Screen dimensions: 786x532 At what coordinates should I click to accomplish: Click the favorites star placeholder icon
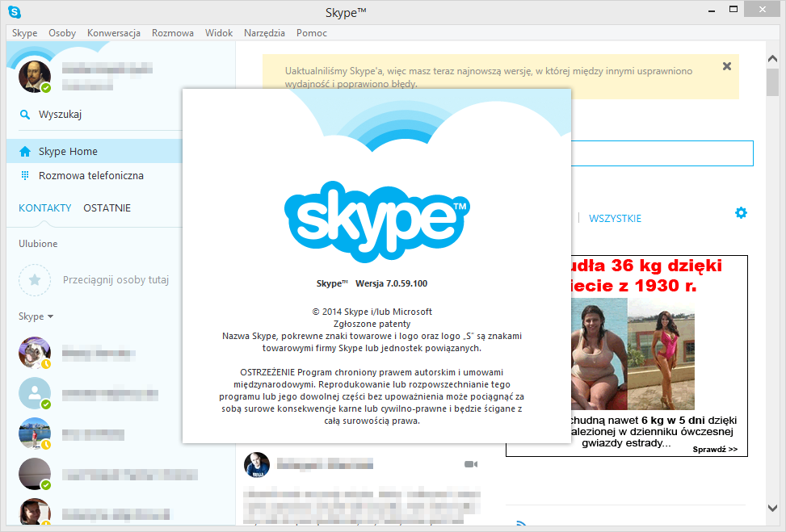point(35,280)
